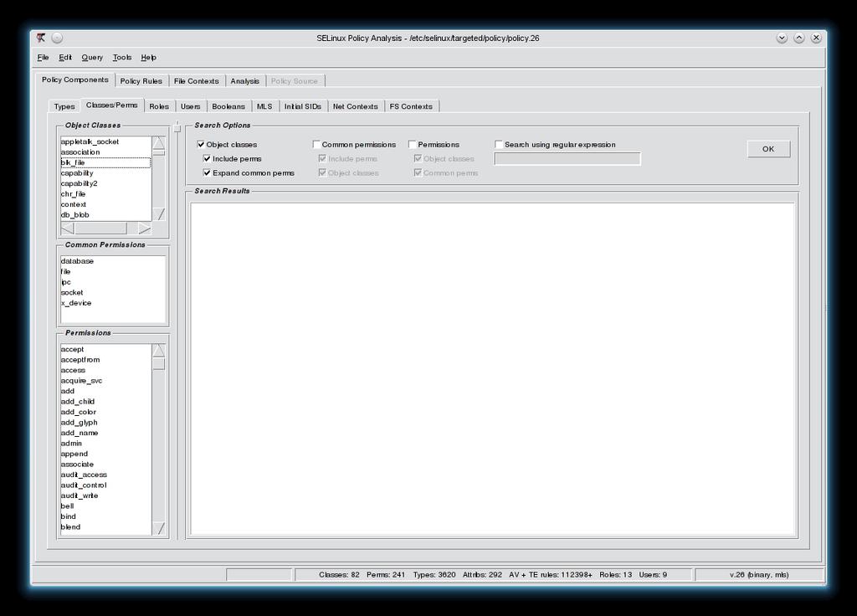Click the Object Classes vertical scrollbar thumb
Image resolution: width=857 pixels, height=616 pixels.
click(x=158, y=152)
